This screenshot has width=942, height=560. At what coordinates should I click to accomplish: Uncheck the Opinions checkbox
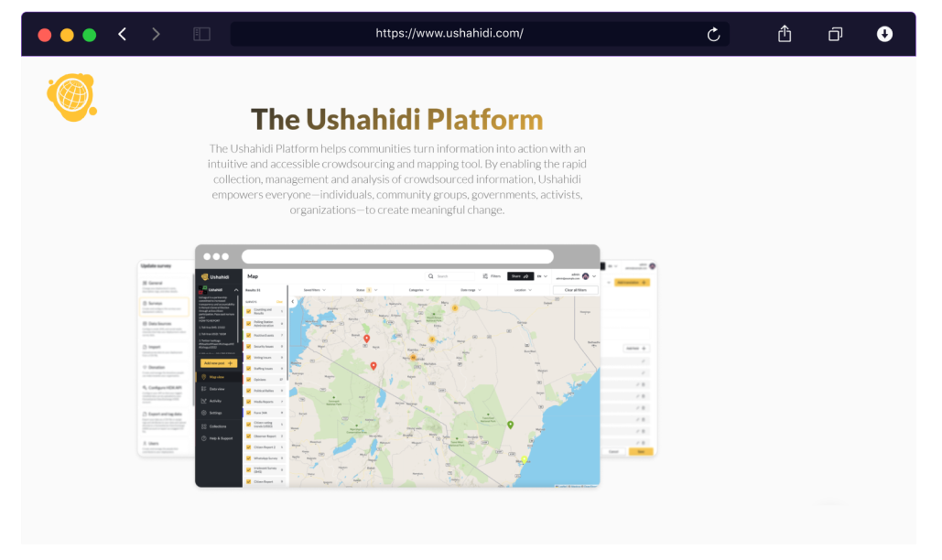pos(249,380)
